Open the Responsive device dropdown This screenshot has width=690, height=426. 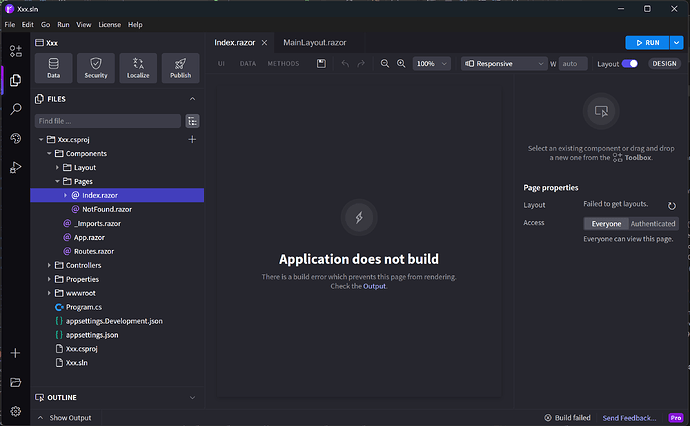click(x=504, y=64)
